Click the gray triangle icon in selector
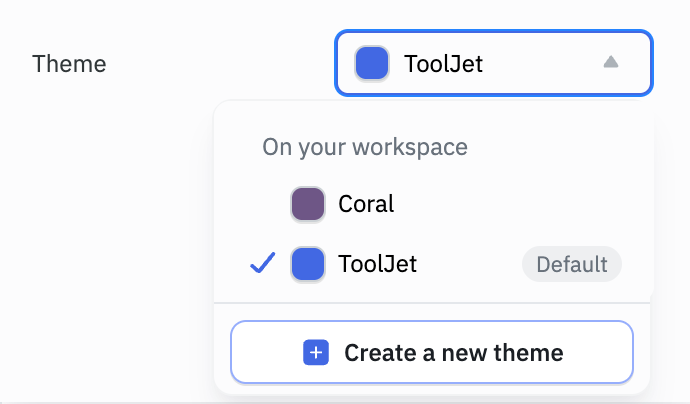This screenshot has height=404, width=690. (x=611, y=62)
